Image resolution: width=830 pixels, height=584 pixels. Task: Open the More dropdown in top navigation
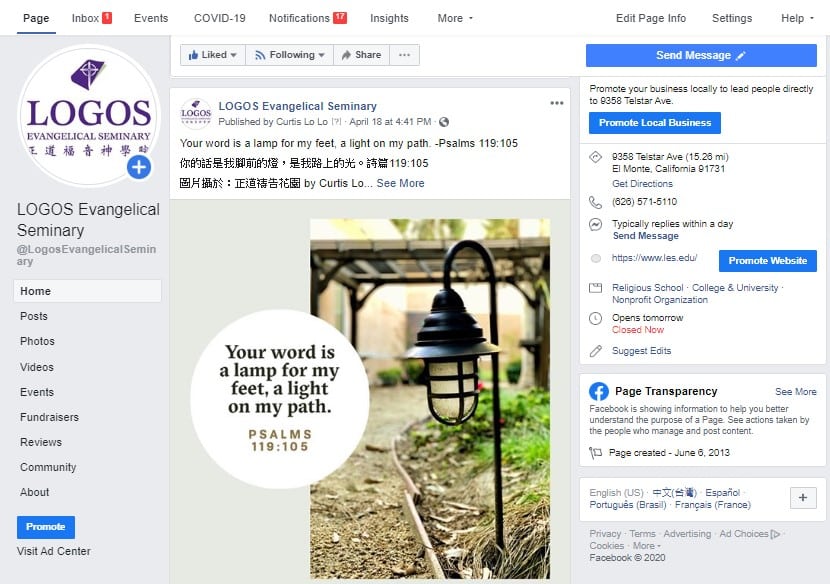click(x=455, y=18)
